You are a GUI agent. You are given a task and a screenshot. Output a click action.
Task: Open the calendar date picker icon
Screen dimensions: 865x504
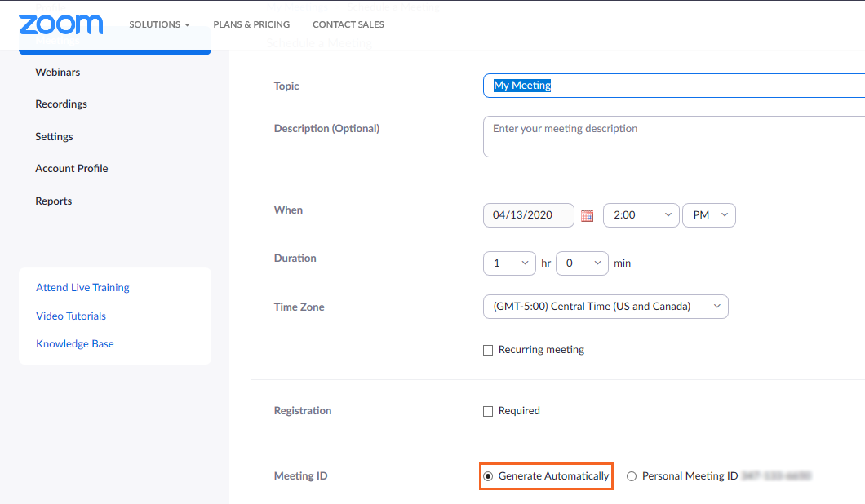point(587,216)
